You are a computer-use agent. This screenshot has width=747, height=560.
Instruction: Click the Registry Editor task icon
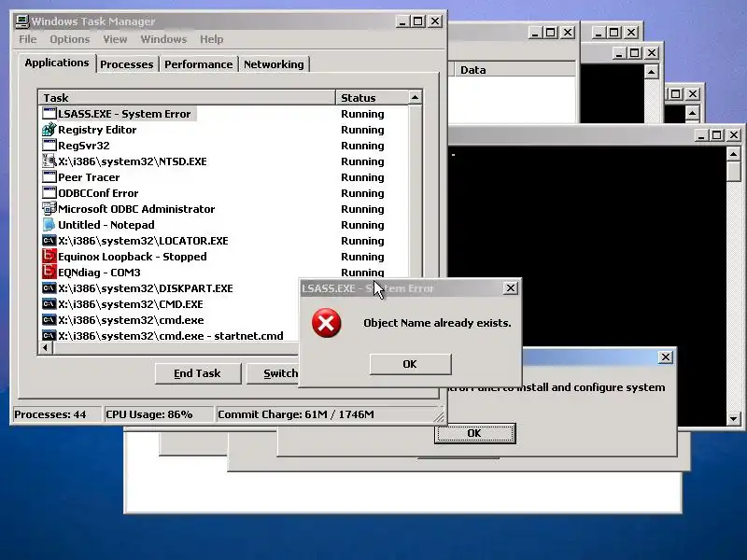pyautogui.click(x=49, y=130)
